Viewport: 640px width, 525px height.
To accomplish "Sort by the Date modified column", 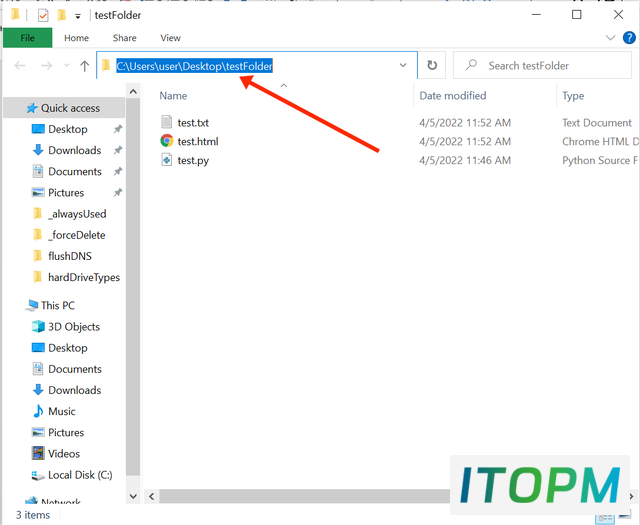I will click(453, 96).
